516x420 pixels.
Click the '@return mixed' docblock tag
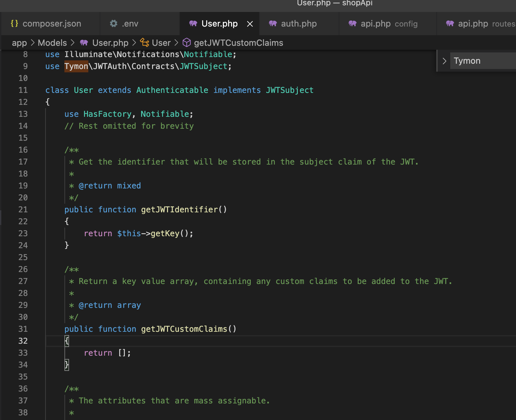110,185
